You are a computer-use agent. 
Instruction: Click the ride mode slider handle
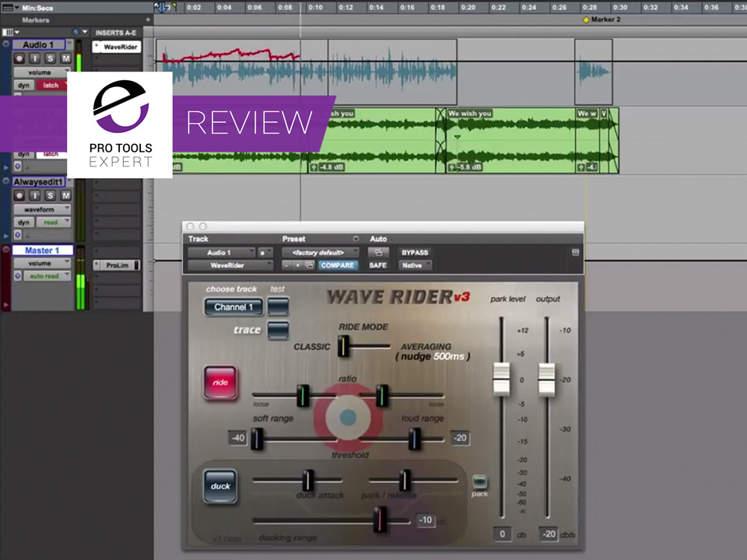pos(343,346)
